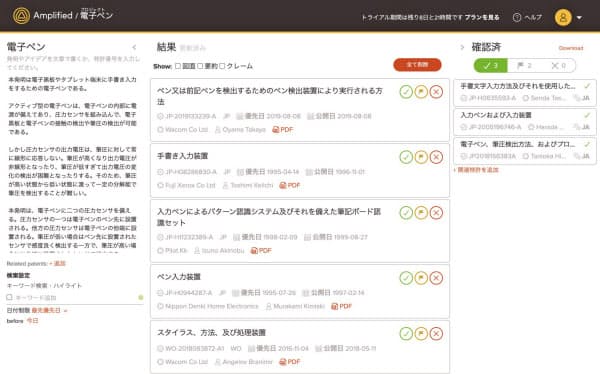
Task: Click the Amplified logo icon
Action: point(21,16)
